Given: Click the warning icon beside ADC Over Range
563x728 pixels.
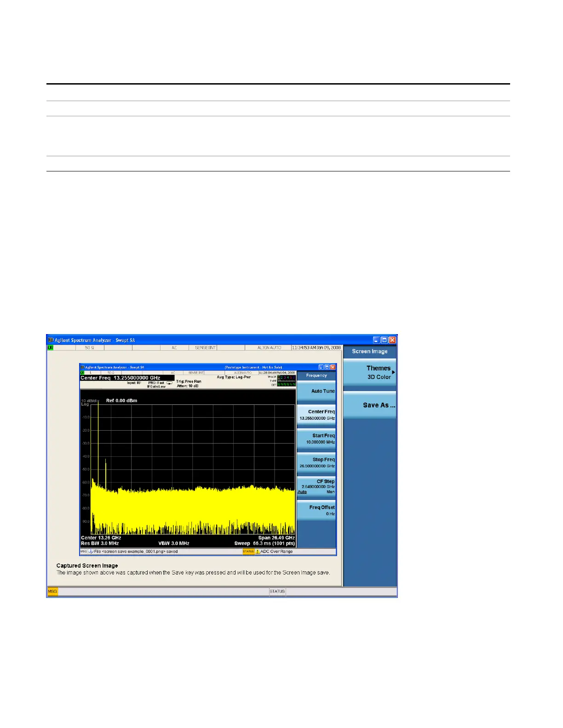Looking at the screenshot, I should coord(258,552).
